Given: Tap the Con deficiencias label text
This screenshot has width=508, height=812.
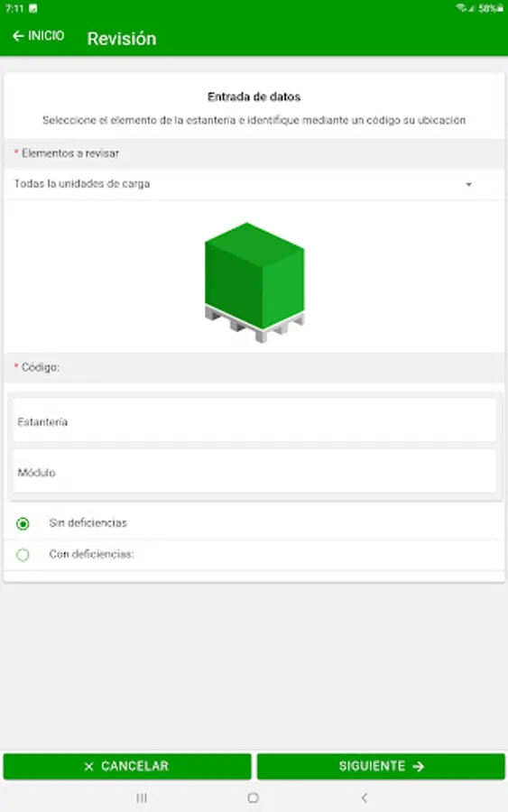Looking at the screenshot, I should click(x=91, y=554).
